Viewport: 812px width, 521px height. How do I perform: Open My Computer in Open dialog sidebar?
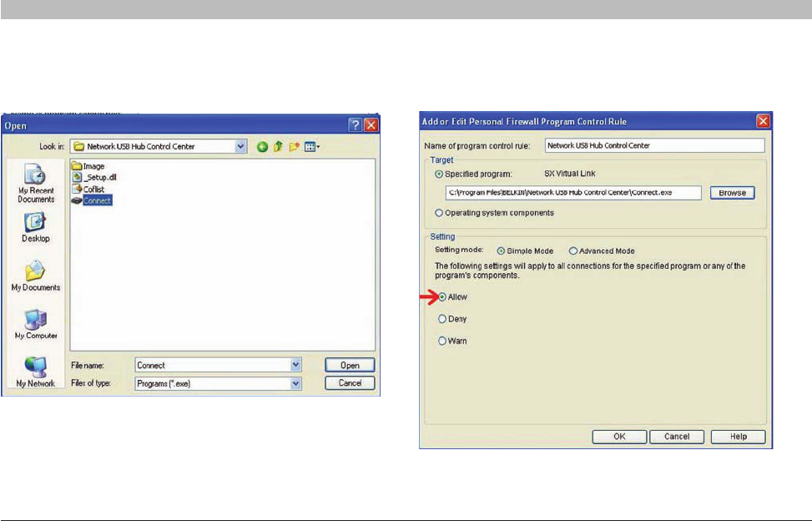[36, 324]
